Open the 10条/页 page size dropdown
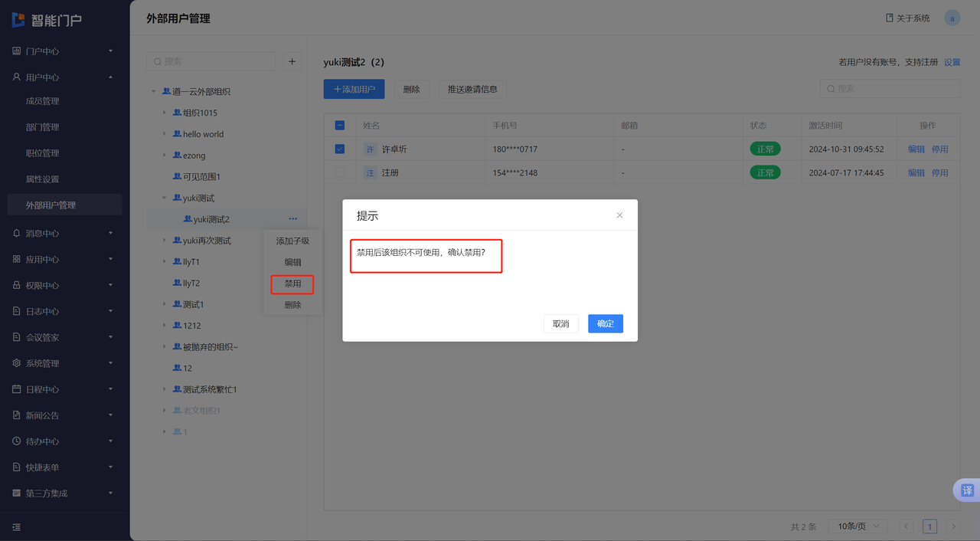Image resolution: width=980 pixels, height=541 pixels. click(858, 526)
